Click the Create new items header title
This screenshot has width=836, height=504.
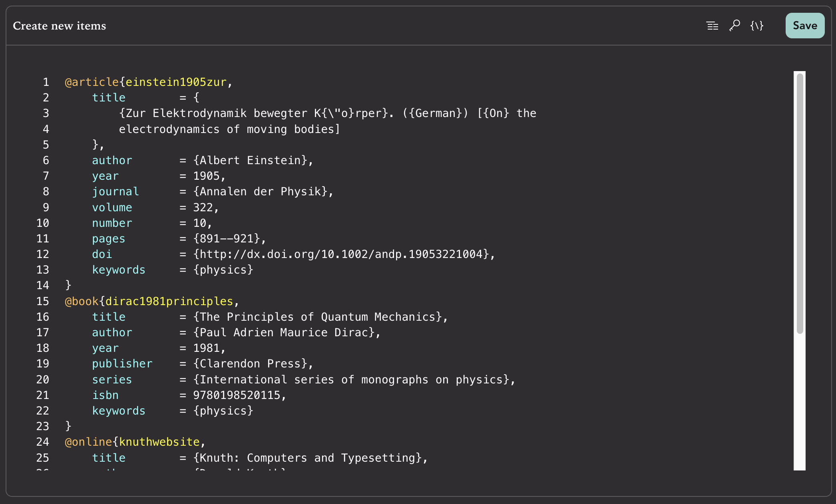point(59,26)
